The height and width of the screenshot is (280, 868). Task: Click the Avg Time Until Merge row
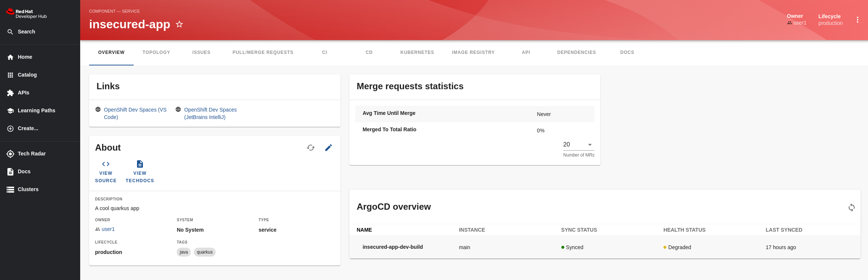(x=475, y=114)
